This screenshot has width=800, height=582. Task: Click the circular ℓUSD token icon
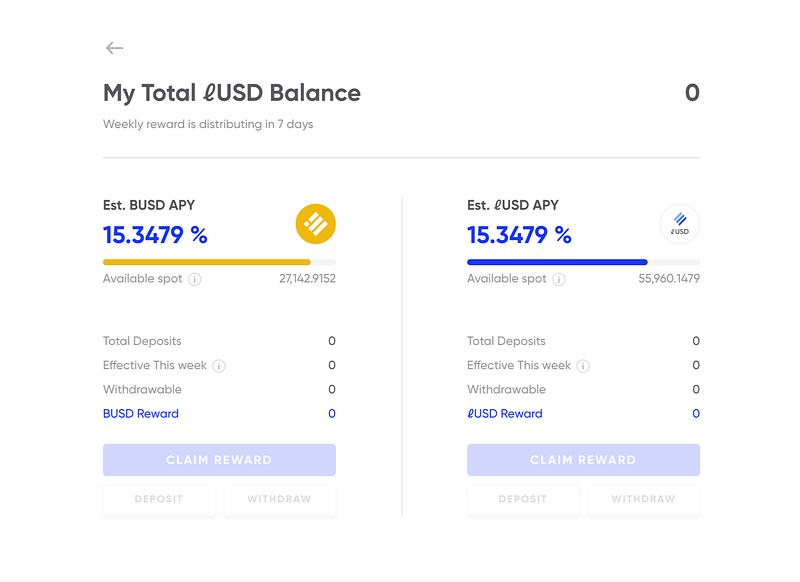680,224
